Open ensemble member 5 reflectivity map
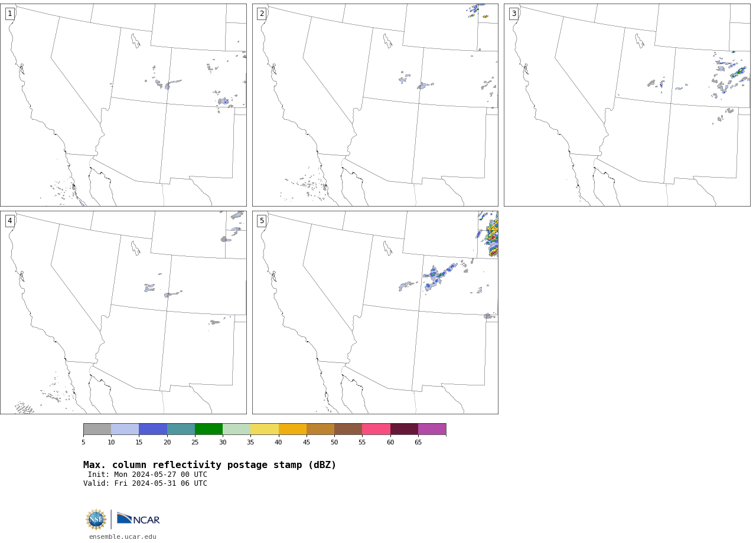Image resolution: width=756 pixels, height=543 pixels. pos(375,312)
